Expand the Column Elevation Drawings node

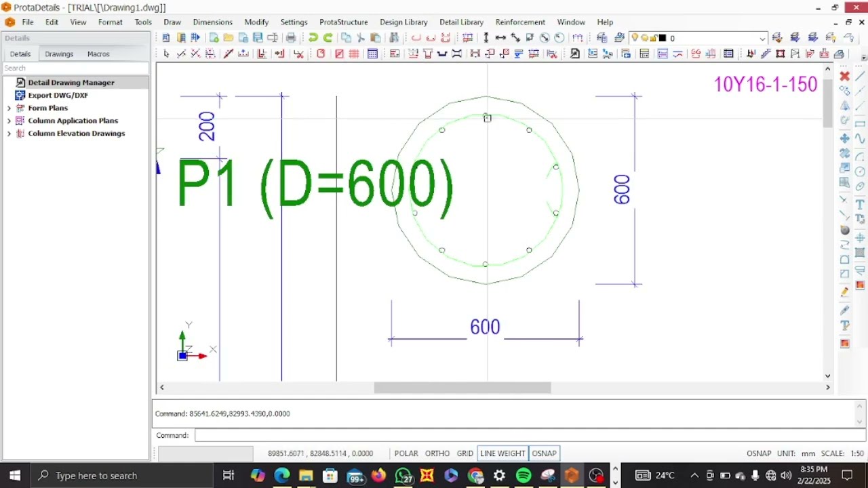pos(9,134)
